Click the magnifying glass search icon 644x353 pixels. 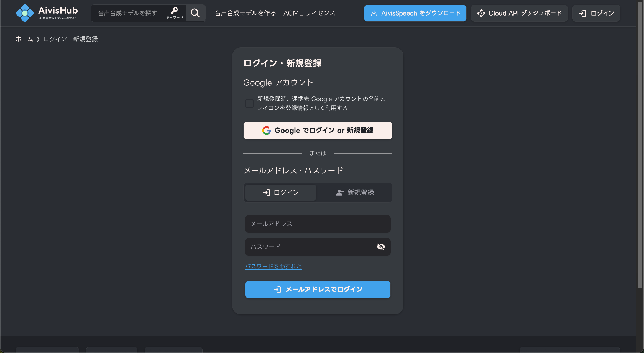(x=195, y=13)
